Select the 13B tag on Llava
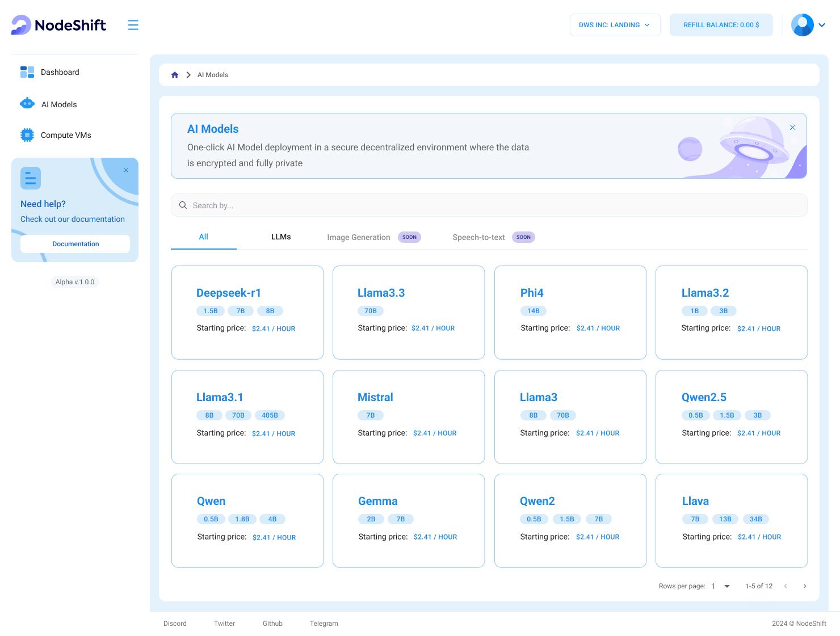Viewport: 840px width, 636px height. pos(725,519)
